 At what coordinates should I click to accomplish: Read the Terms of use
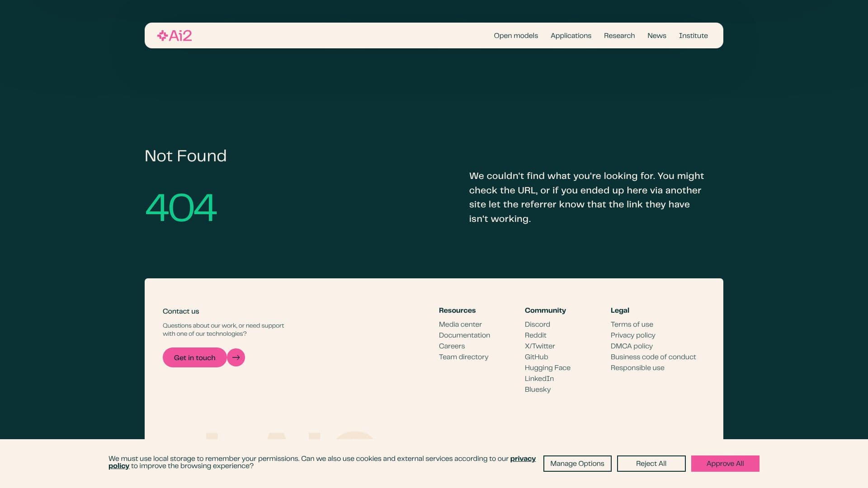(632, 324)
